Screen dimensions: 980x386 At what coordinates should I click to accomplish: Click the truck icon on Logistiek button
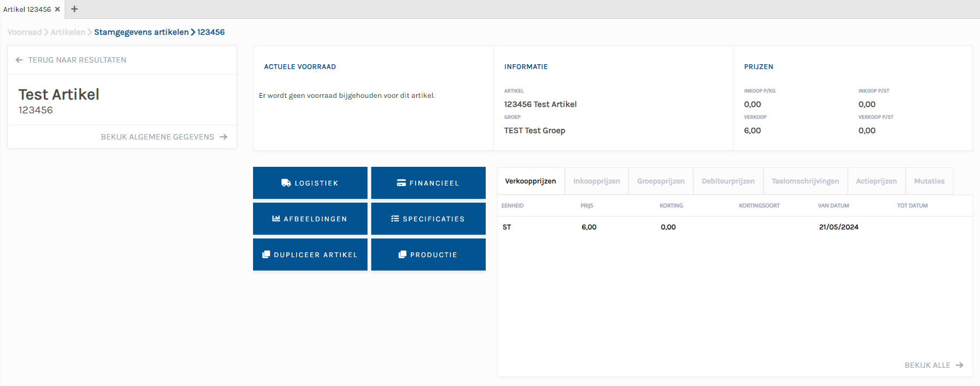pyautogui.click(x=286, y=183)
